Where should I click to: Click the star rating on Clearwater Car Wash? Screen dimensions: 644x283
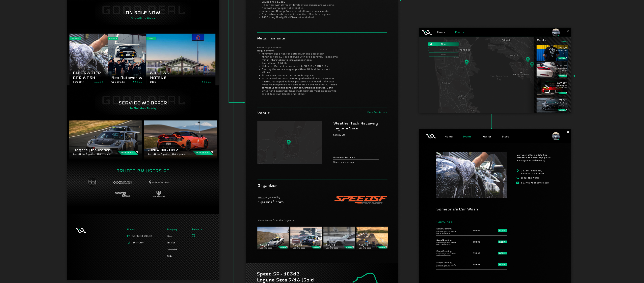(x=99, y=82)
